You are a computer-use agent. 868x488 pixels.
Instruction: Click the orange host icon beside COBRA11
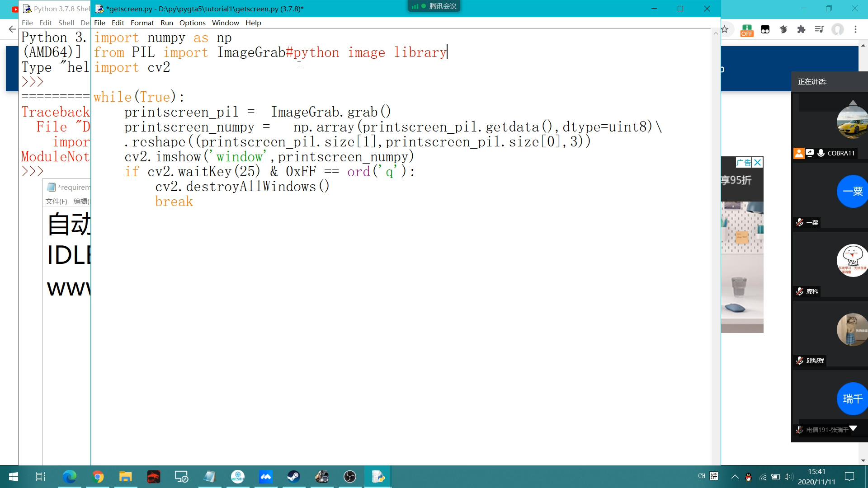799,153
